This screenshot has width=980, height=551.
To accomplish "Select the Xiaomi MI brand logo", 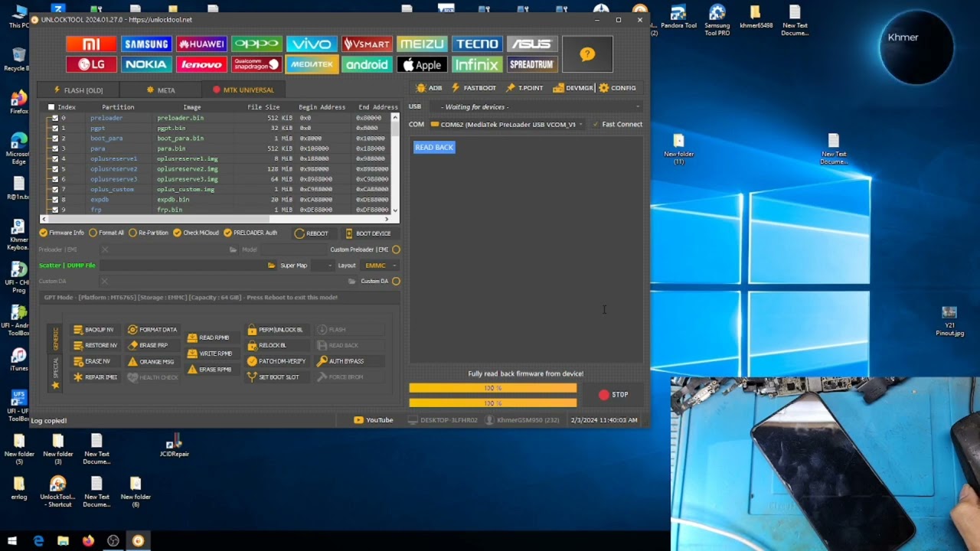I will tap(91, 44).
